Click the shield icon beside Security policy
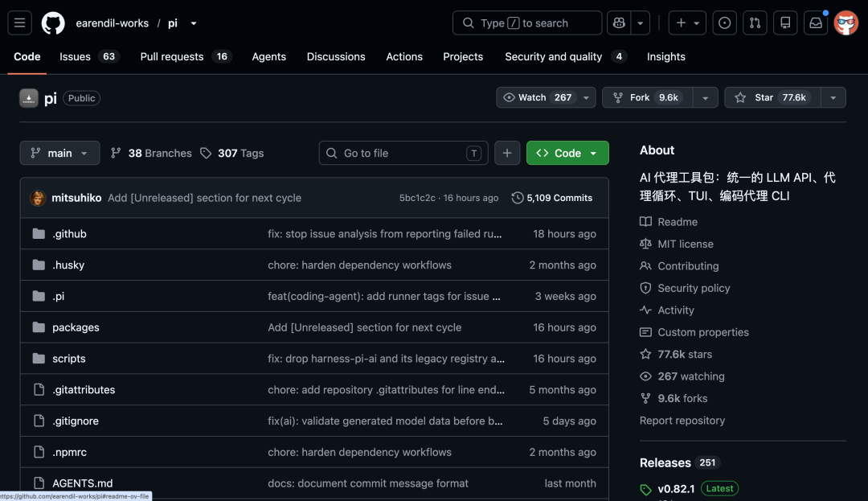The height and width of the screenshot is (501, 868). click(x=645, y=288)
